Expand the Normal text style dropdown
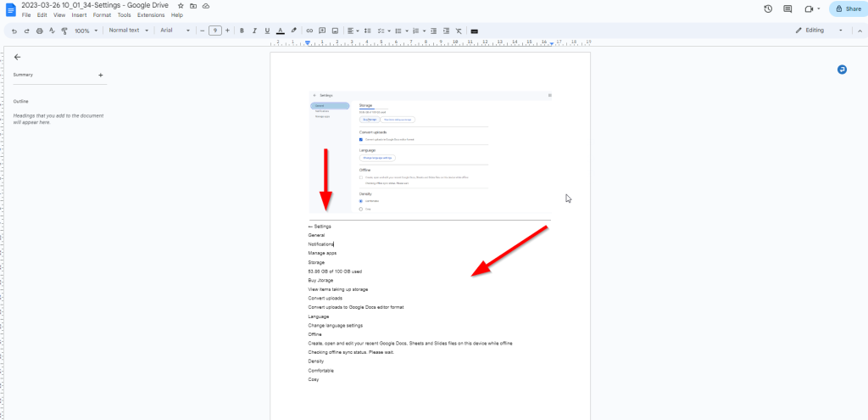The image size is (868, 420). coord(129,31)
